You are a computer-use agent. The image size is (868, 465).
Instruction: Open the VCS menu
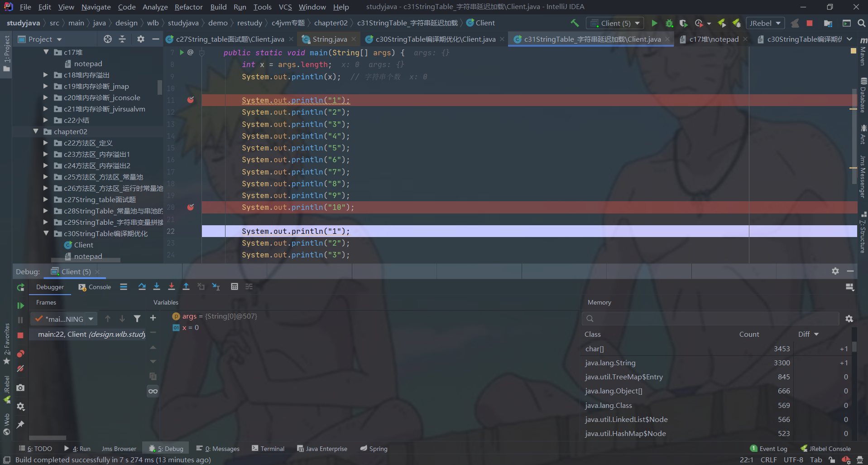click(285, 7)
